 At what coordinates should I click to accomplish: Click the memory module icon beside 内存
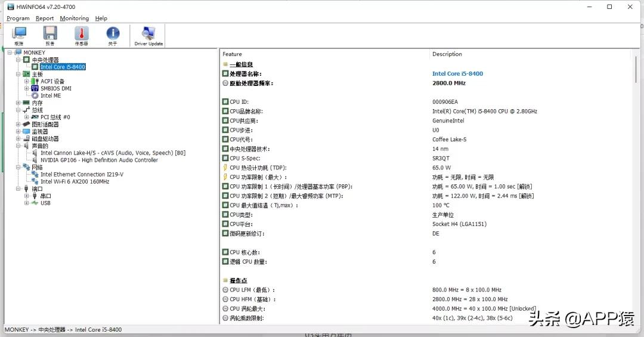pos(26,103)
